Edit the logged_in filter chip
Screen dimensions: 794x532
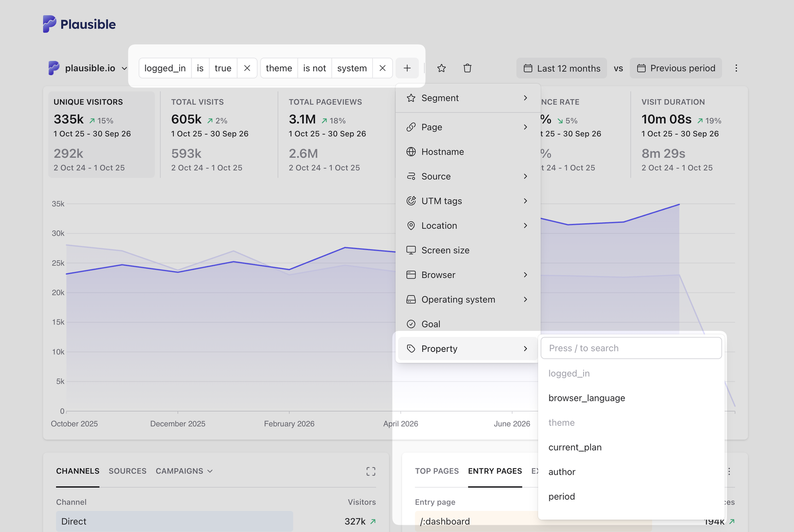188,68
